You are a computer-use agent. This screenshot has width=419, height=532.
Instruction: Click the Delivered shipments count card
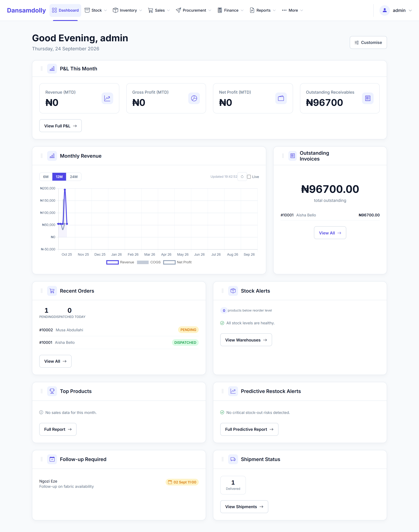[233, 485]
